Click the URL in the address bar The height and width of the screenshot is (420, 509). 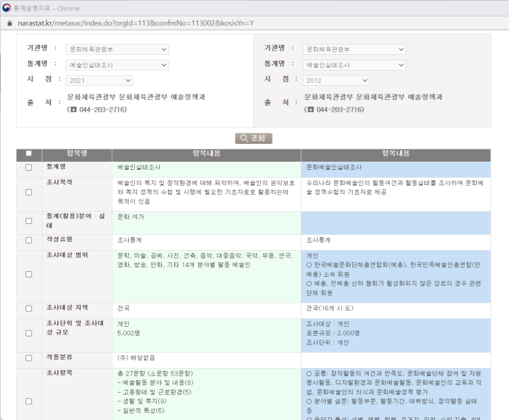tap(136, 23)
